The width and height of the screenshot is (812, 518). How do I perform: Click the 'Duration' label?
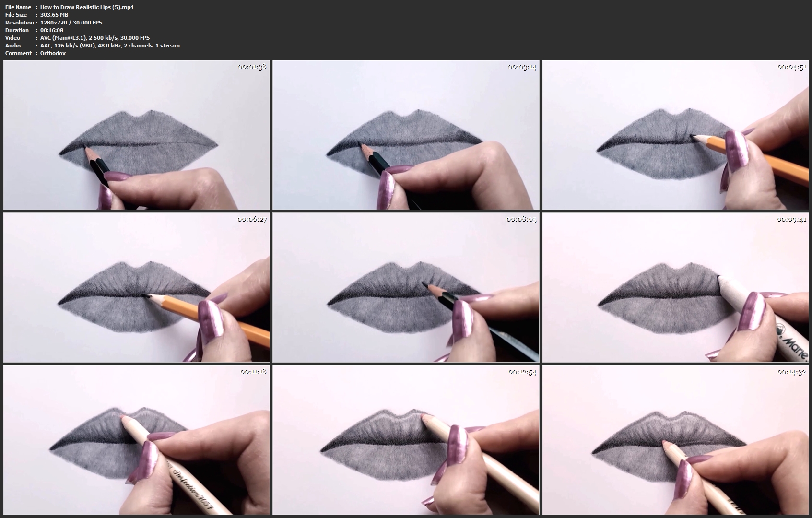[17, 30]
